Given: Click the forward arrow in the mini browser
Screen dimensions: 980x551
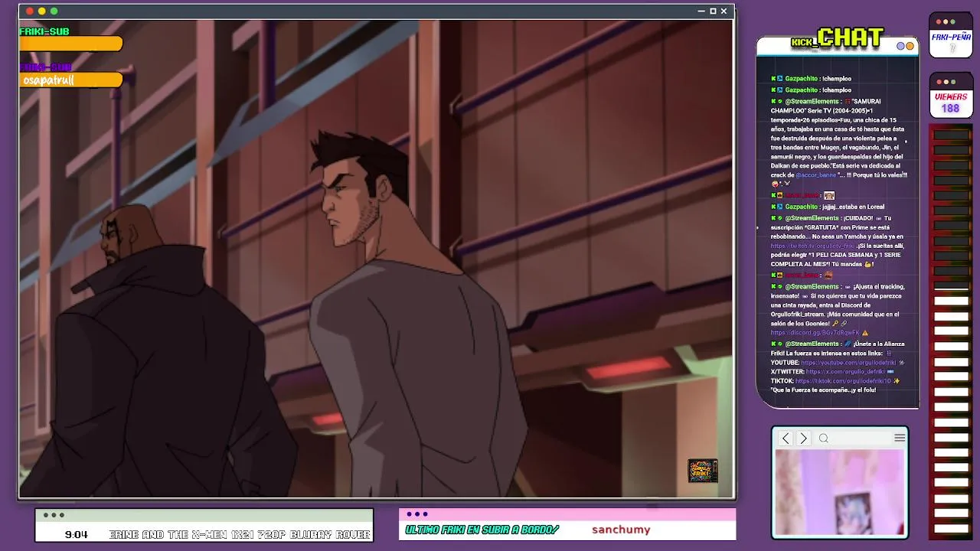Looking at the screenshot, I should [x=803, y=438].
